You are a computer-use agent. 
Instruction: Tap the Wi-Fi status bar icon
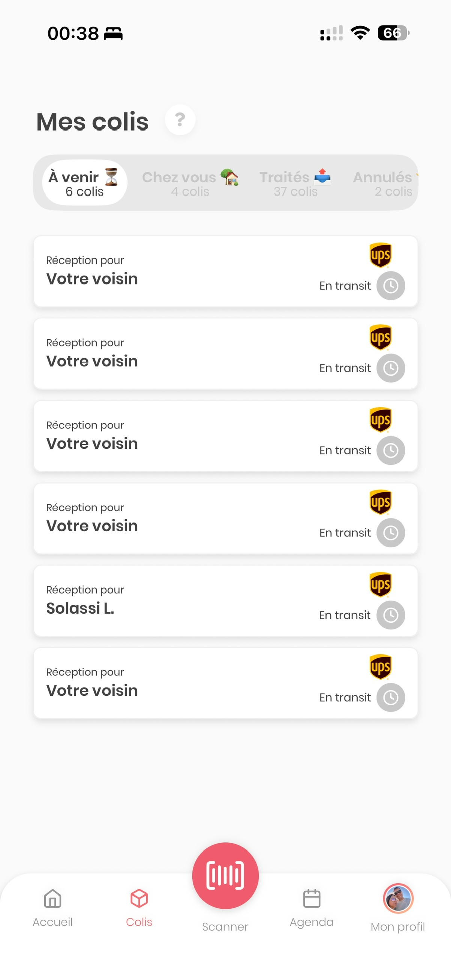[360, 33]
